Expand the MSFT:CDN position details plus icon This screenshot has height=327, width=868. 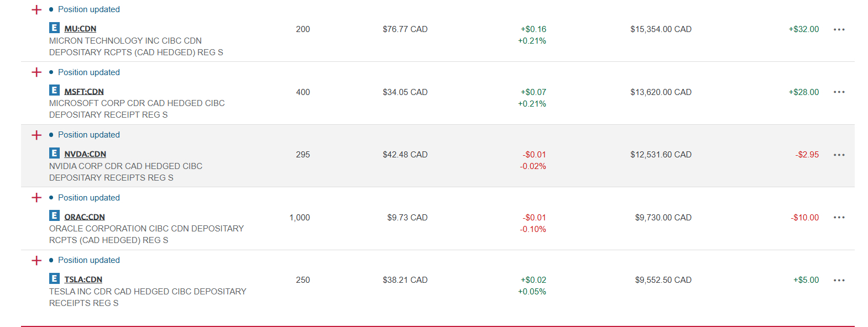pos(36,72)
